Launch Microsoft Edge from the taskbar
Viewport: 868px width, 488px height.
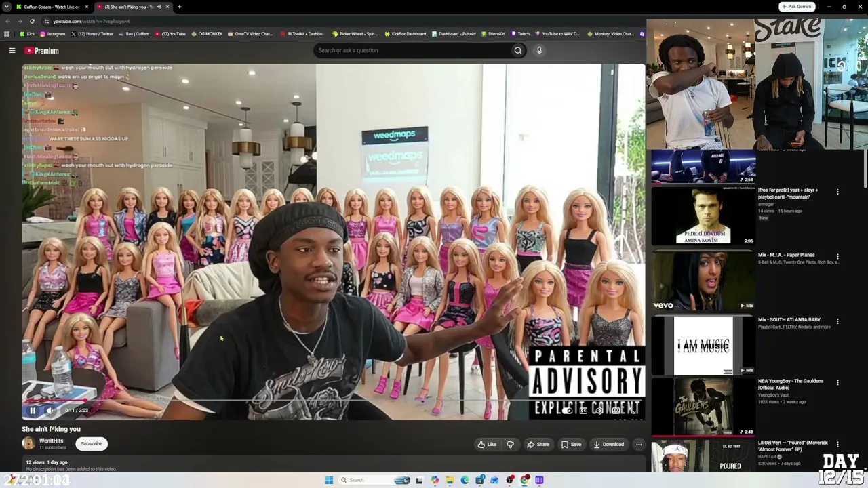point(465,480)
